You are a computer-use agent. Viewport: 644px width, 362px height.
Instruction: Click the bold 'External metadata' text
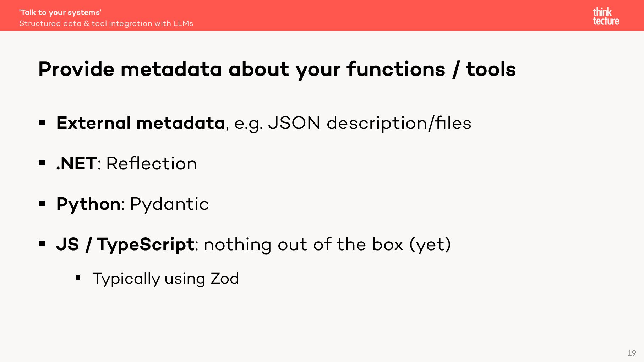pyautogui.click(x=141, y=123)
